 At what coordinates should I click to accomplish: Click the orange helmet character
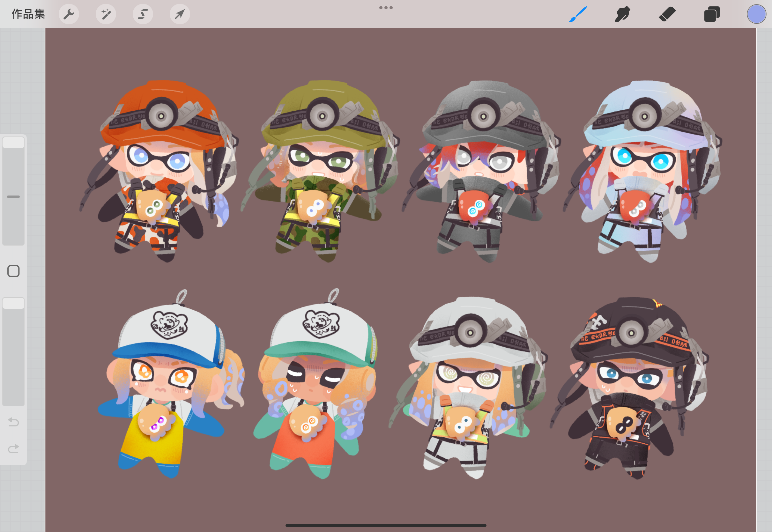(159, 171)
